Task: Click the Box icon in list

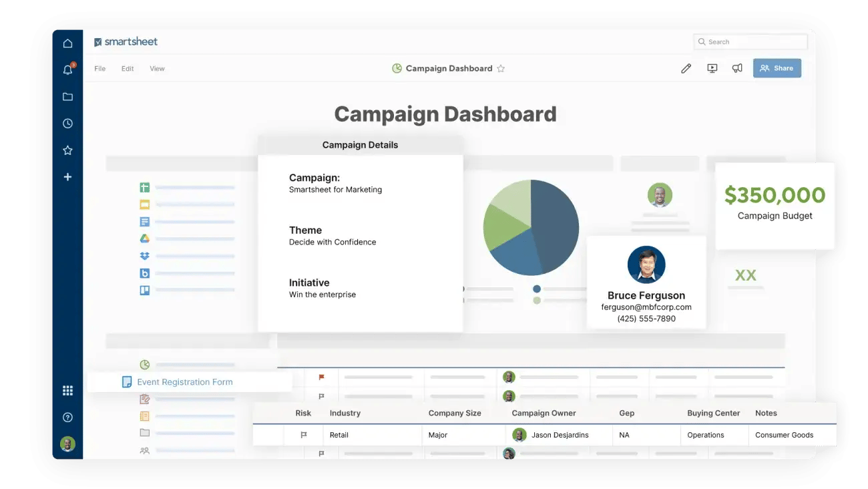Action: point(144,273)
